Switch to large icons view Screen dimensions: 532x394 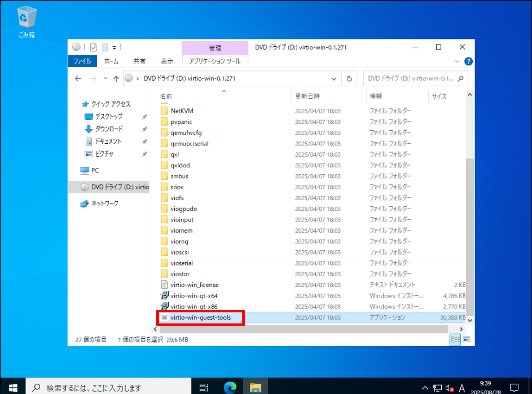[x=466, y=339]
